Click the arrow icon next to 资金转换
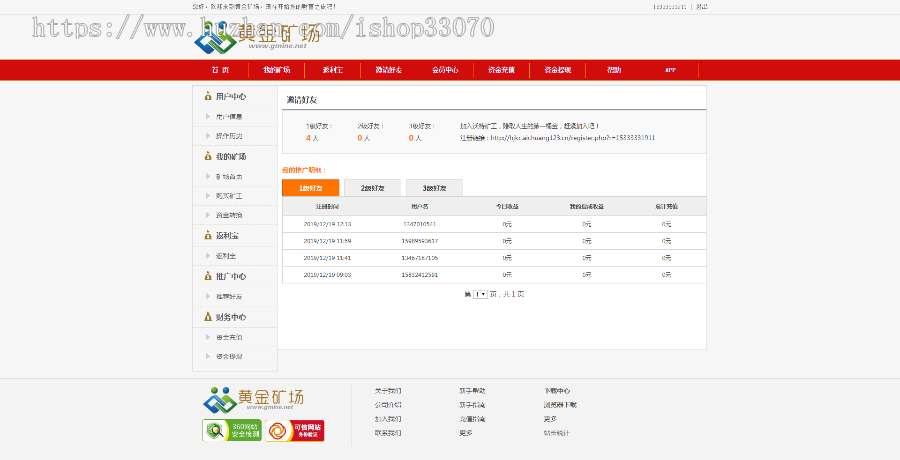Image resolution: width=900 pixels, height=460 pixels. coord(208,215)
